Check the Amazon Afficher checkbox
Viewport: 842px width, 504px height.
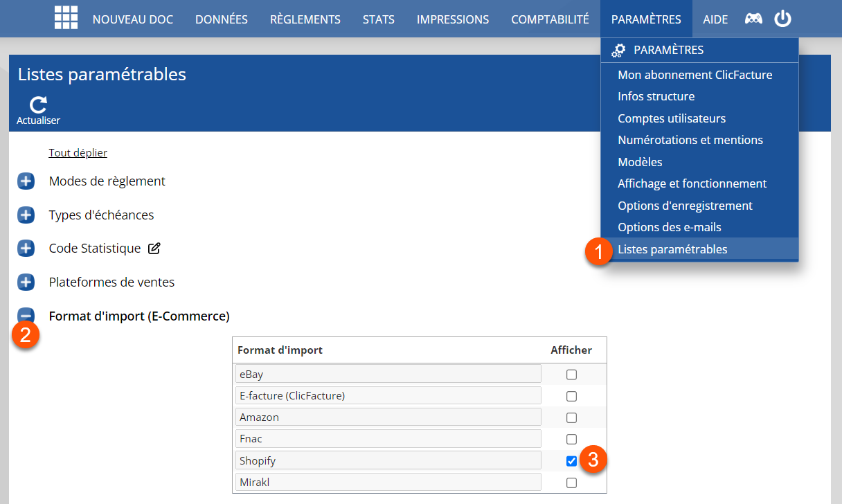(x=571, y=418)
